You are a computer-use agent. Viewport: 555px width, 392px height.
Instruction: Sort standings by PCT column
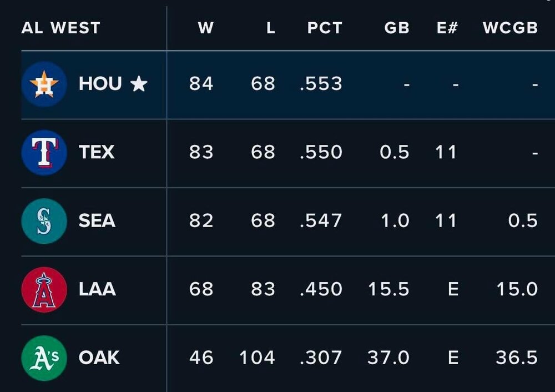tap(325, 28)
